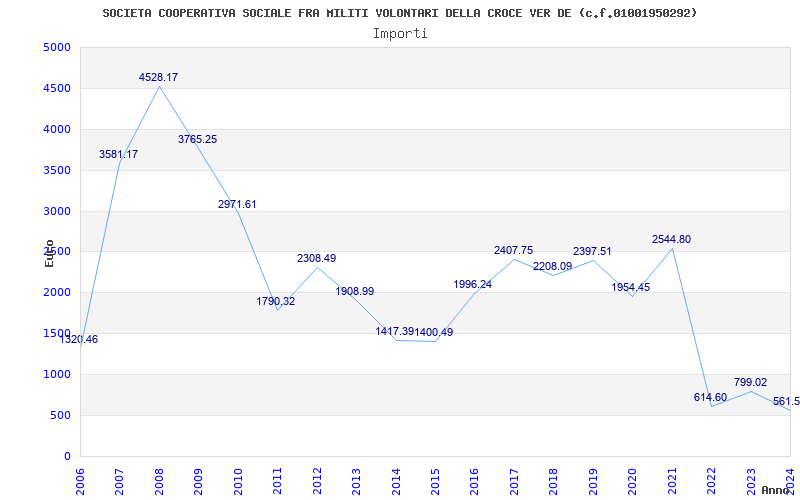Click the 4000 y-axis tick label
This screenshot has width=800, height=500.
(57, 130)
